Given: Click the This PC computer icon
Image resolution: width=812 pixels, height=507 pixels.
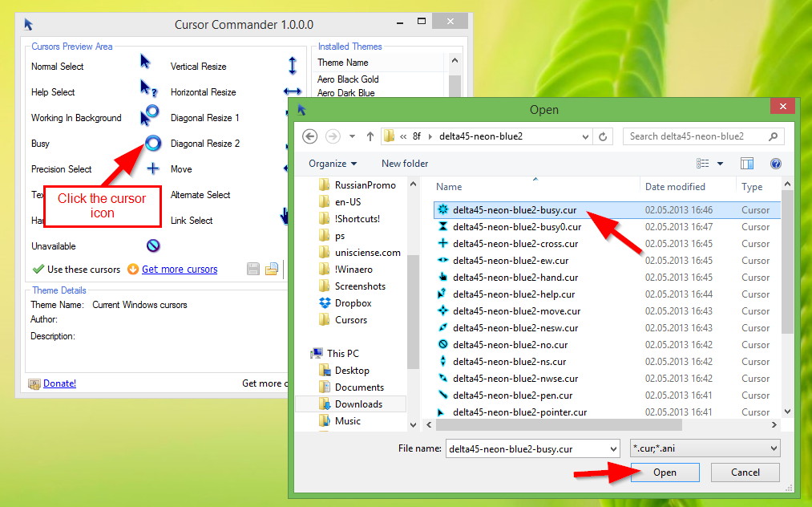Looking at the screenshot, I should point(317,353).
